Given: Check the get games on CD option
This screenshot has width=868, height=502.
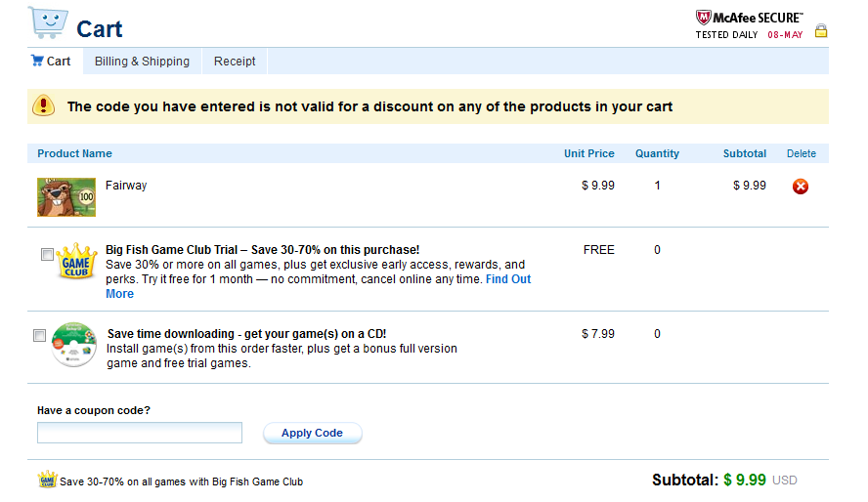Looking at the screenshot, I should coord(40,336).
